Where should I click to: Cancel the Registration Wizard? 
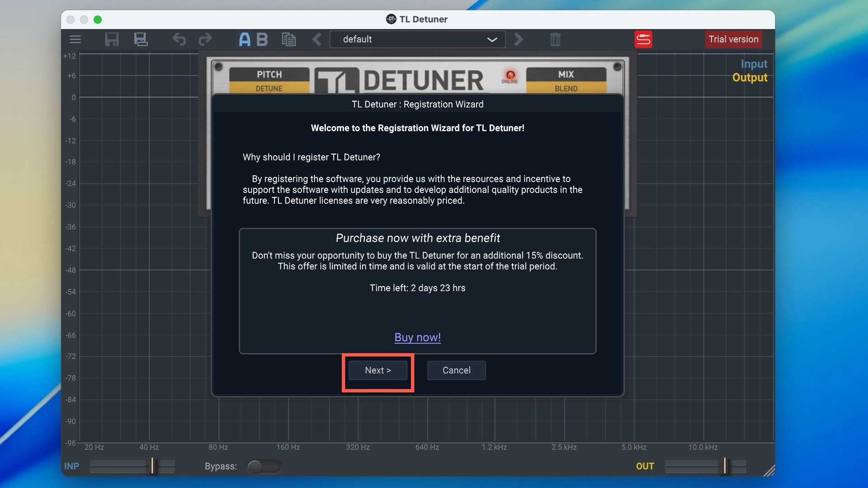coord(457,371)
